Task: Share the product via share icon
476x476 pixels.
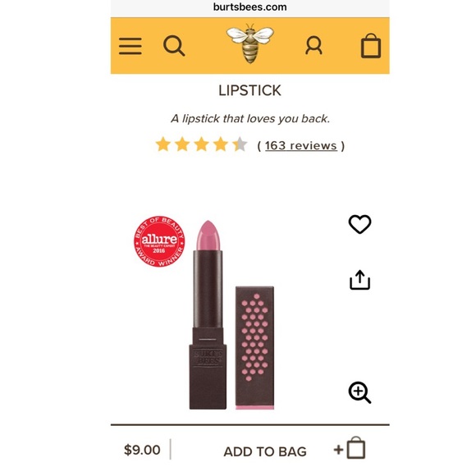Action: pos(359,280)
